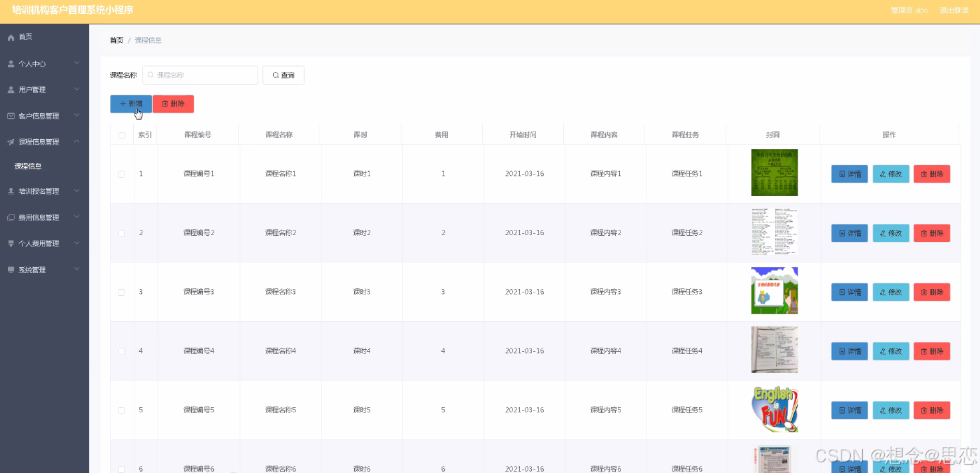
Task: Collapse the 课程信息管理 menu chevron
Action: (x=77, y=141)
